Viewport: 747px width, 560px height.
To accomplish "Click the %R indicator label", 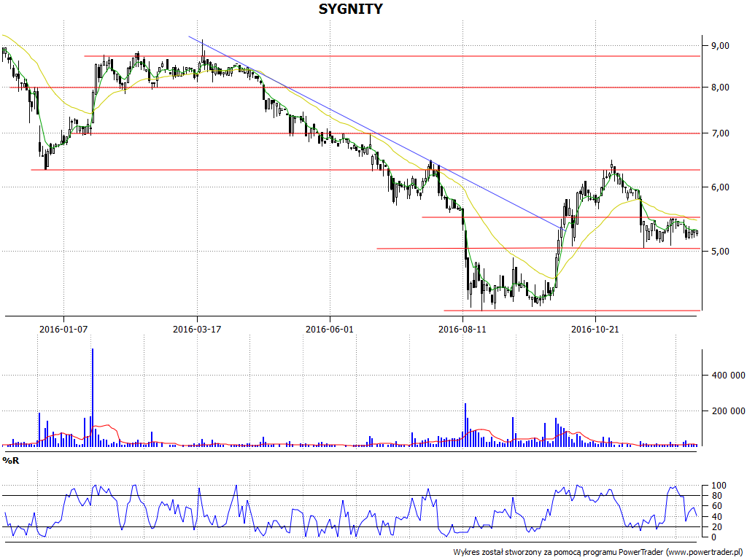I will pos(10,461).
